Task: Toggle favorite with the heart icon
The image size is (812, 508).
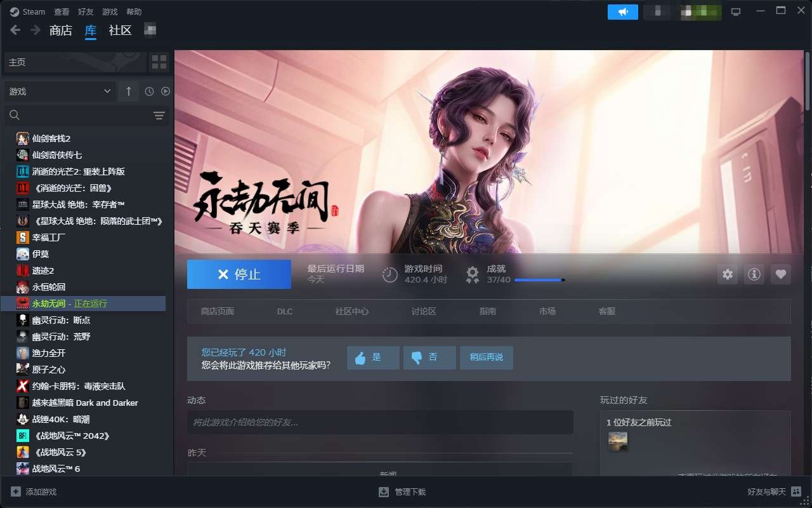Action: [781, 274]
